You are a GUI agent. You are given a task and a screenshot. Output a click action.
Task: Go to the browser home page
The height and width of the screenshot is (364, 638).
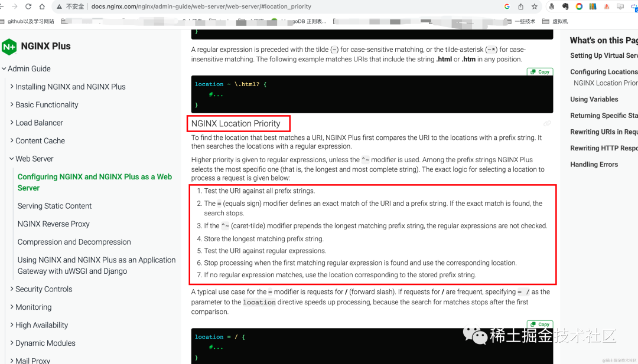(43, 6)
